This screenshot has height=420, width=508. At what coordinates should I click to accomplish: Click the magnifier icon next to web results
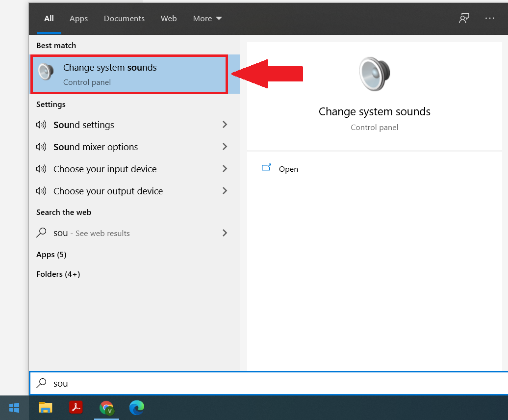coord(41,233)
